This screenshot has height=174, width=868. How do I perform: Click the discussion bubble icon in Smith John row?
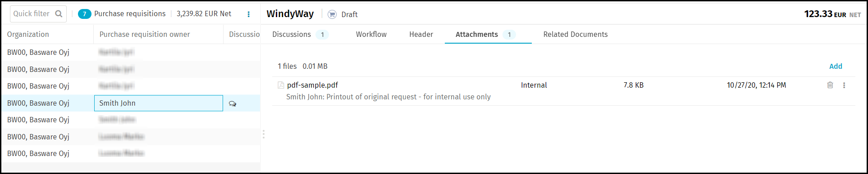[233, 103]
